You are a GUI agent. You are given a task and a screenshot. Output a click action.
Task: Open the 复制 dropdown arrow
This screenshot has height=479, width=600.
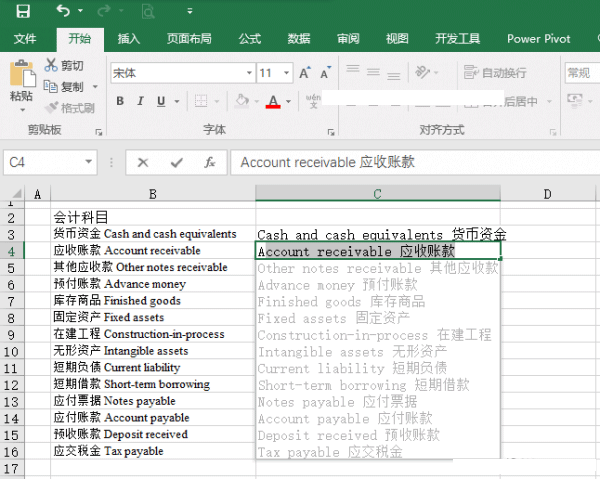(x=95, y=87)
